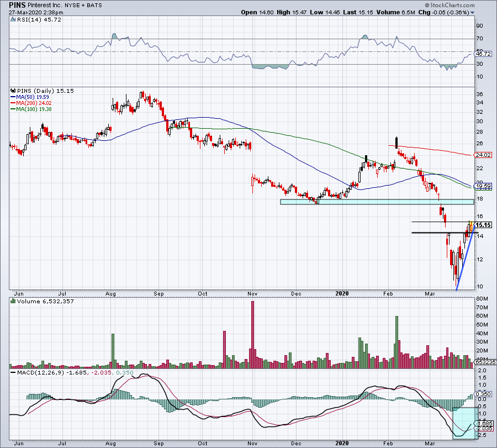
Task: Click the High 15.47 value
Action: point(291,12)
